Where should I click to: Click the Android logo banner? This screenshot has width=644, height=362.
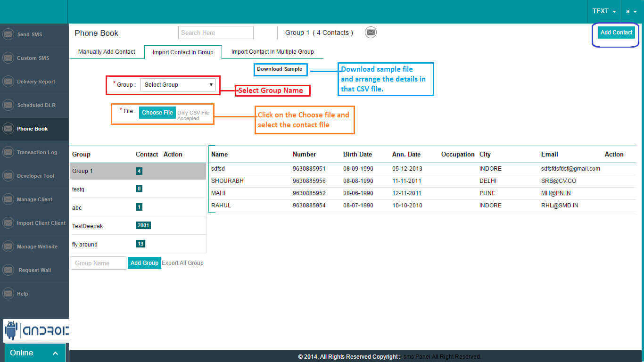point(36,331)
